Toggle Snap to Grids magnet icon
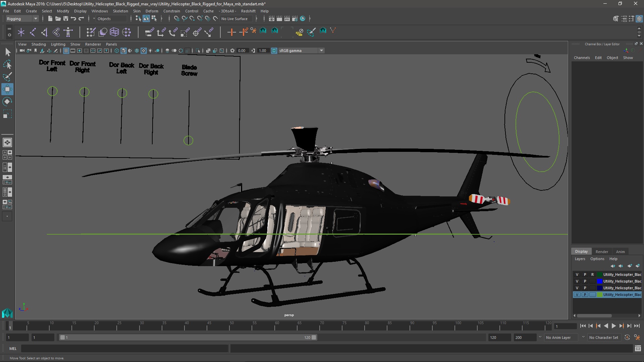644x362 pixels. (177, 19)
